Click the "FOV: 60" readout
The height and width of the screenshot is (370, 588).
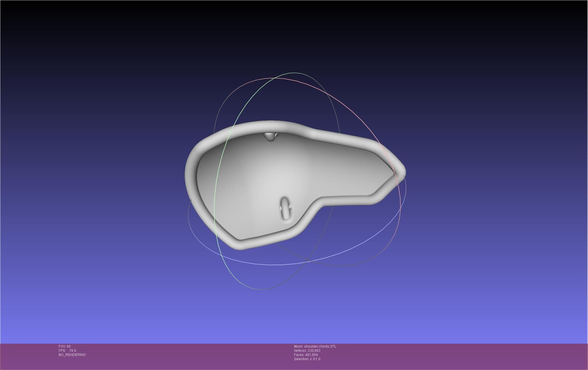tap(65, 346)
